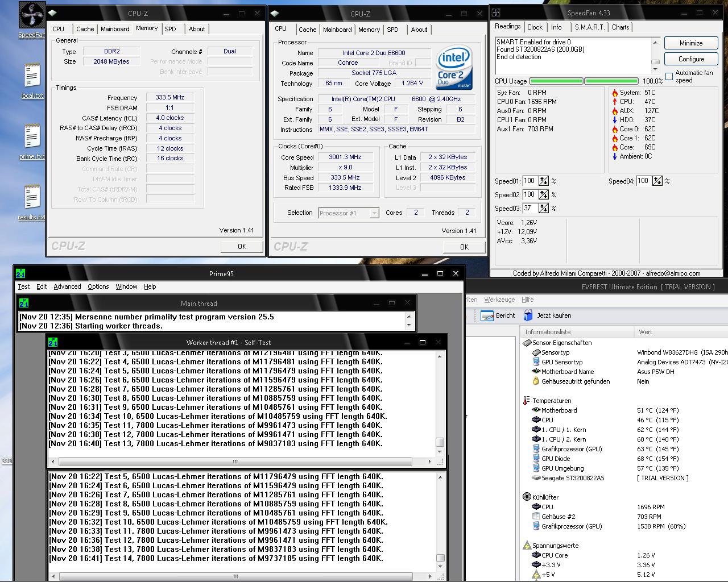Open Prime95 Options menu
The height and width of the screenshot is (582, 728).
click(x=98, y=286)
